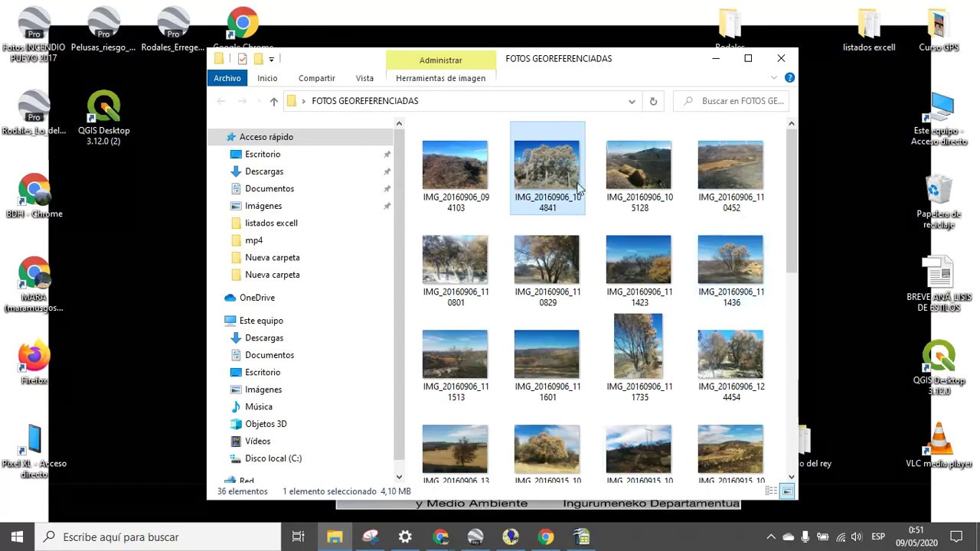Click File Explorer icon on taskbar

point(335,536)
